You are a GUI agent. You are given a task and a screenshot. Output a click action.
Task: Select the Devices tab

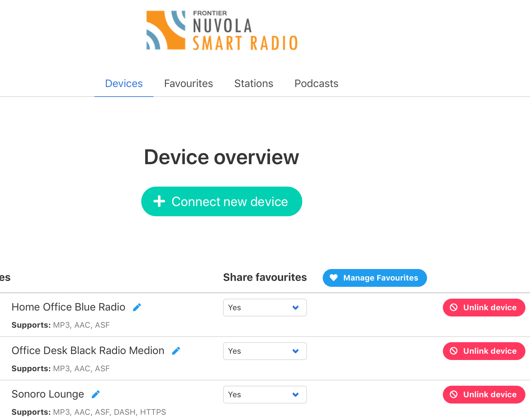(124, 83)
